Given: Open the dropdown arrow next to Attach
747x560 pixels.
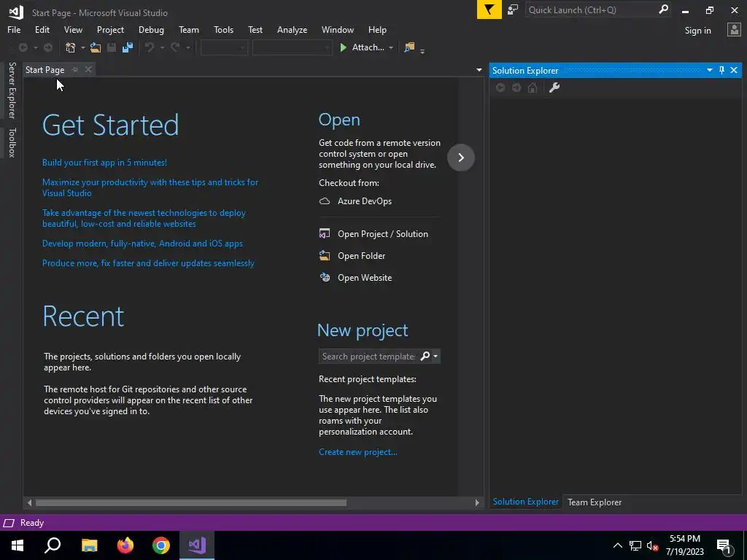Looking at the screenshot, I should click(391, 47).
